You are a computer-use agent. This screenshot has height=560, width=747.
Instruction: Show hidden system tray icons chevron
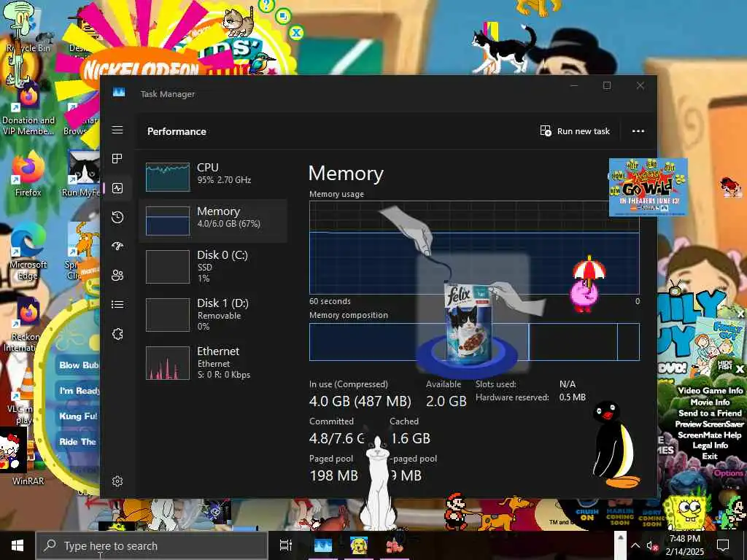pyautogui.click(x=635, y=545)
